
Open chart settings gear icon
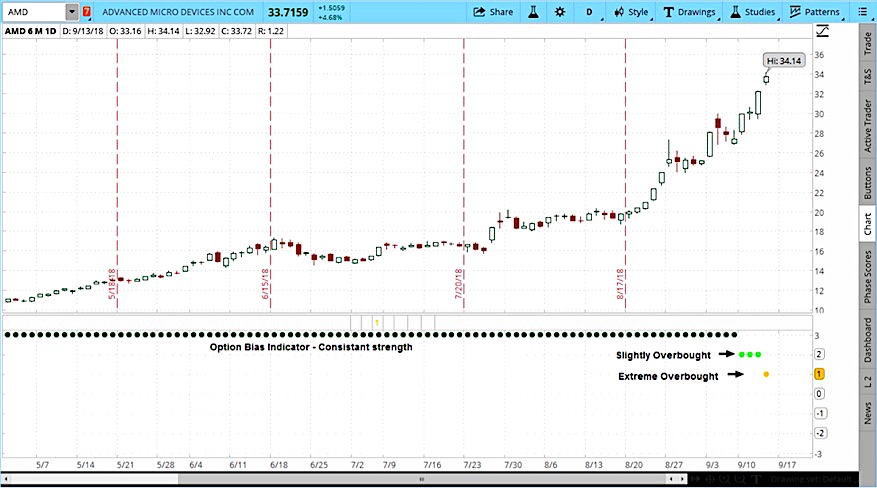click(560, 12)
